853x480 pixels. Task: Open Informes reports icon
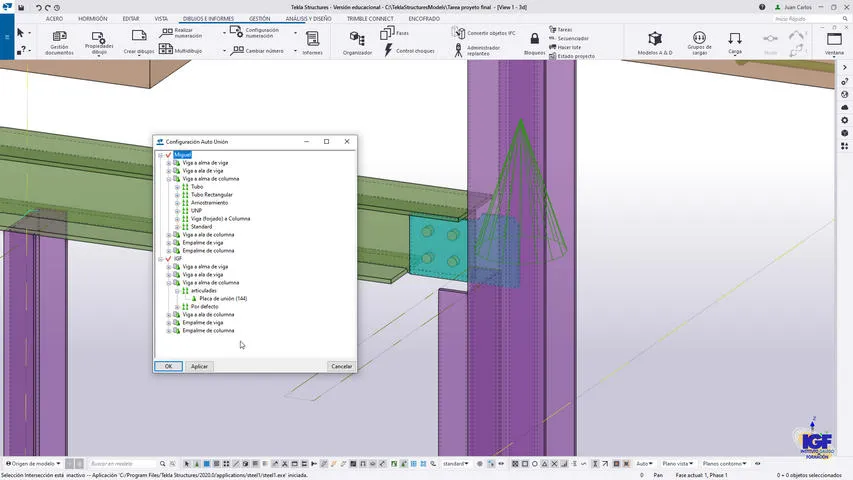(x=312, y=42)
